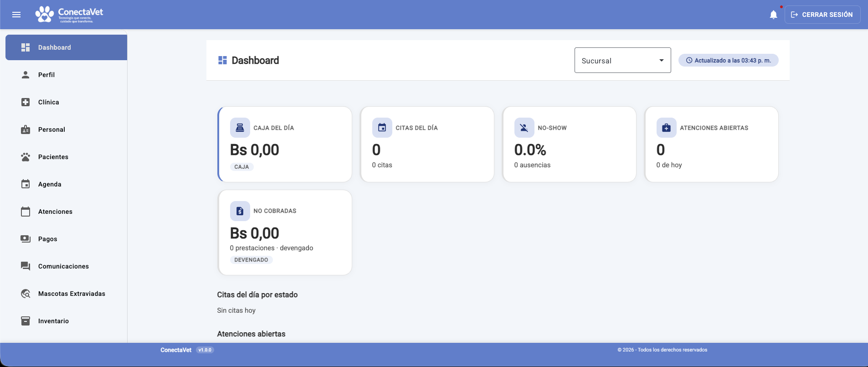Viewport: 868px width, 367px height.
Task: Click the Dashboard heading grid icon
Action: (x=222, y=60)
